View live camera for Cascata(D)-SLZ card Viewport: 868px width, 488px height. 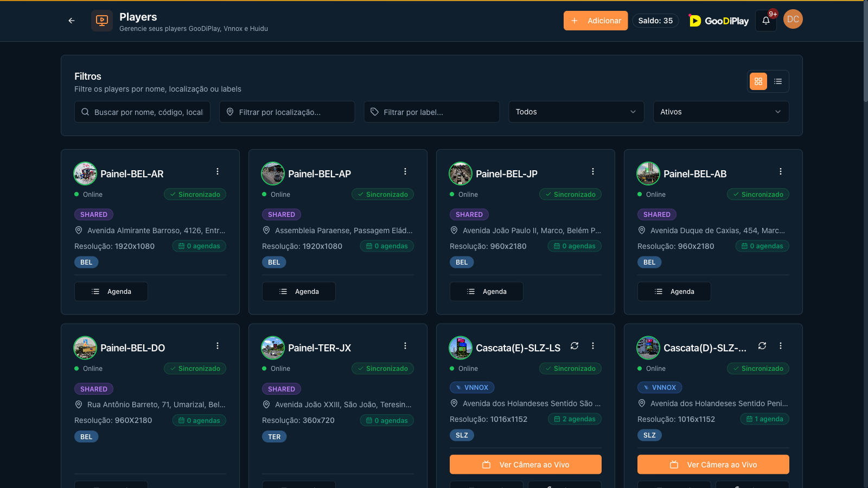tap(713, 465)
